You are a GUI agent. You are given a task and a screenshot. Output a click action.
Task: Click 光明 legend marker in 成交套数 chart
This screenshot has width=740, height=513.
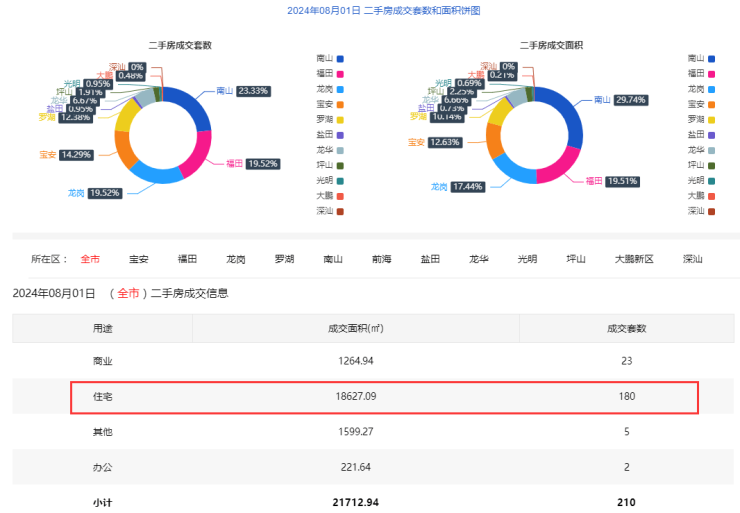tap(340, 180)
